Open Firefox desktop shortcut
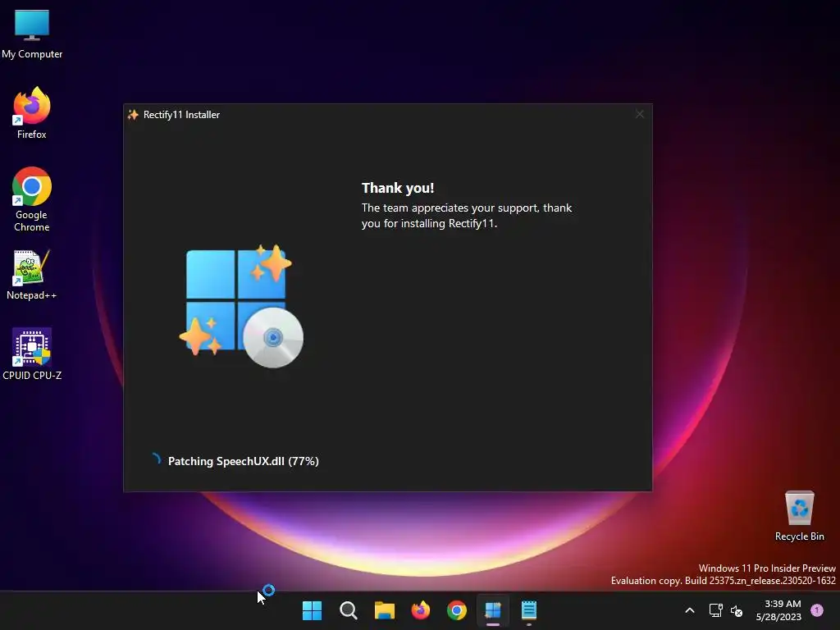840x630 pixels. point(32,113)
